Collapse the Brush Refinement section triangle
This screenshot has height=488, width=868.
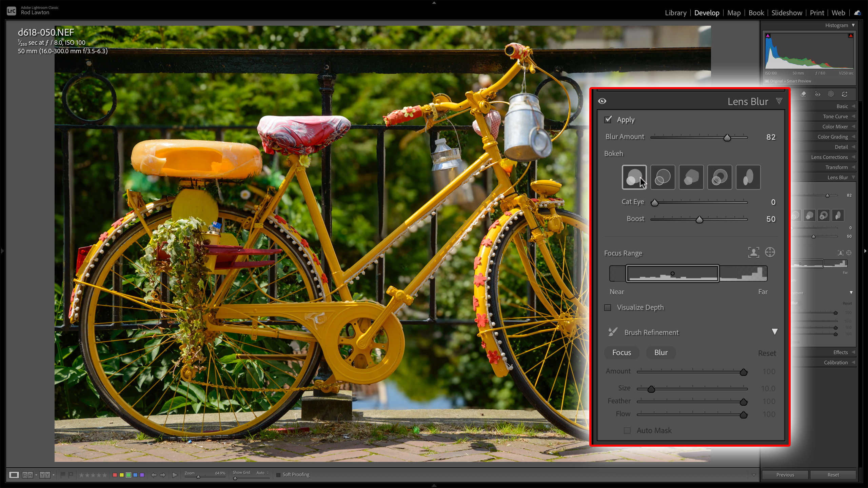(774, 332)
